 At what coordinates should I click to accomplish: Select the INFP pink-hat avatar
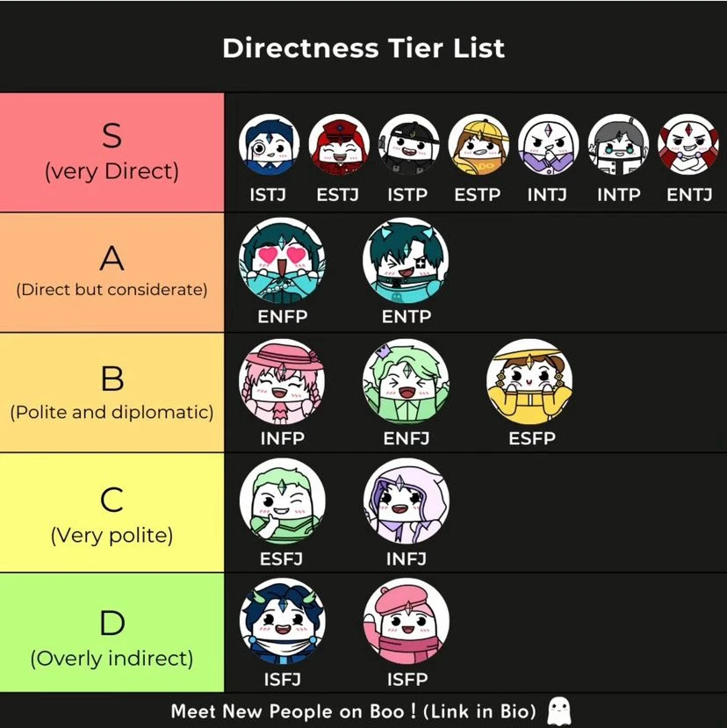click(x=282, y=383)
